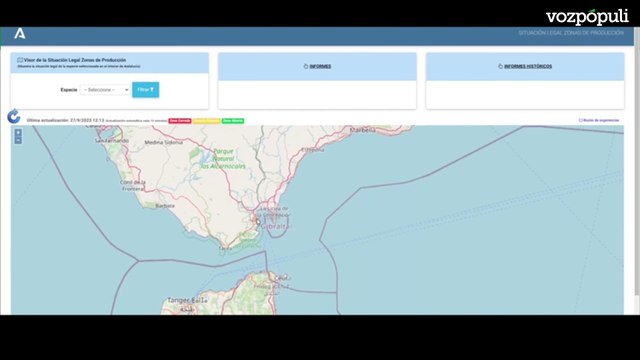
Task: Click Conil de la Frontera map label
Action: tap(133, 185)
